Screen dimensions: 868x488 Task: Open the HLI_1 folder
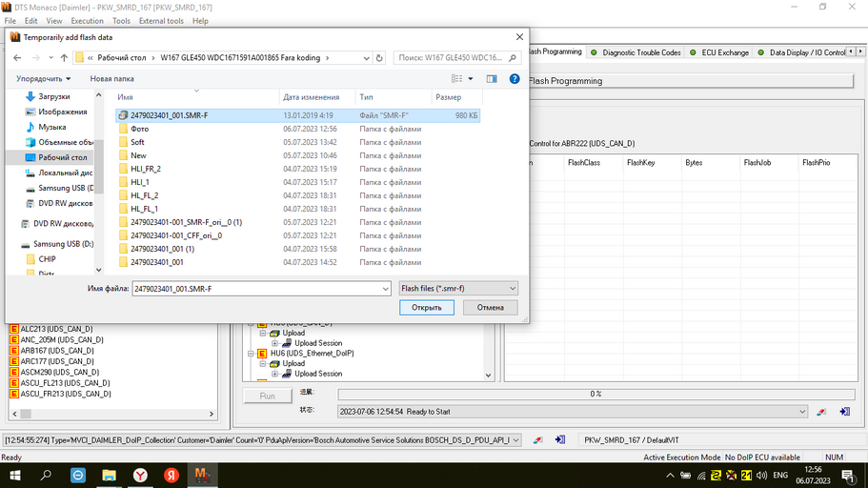coord(139,182)
